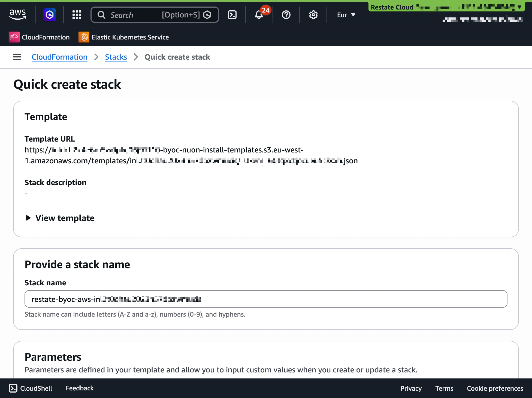The image size is (532, 398).
Task: Click the Stack name input field
Action: pyautogui.click(x=266, y=299)
